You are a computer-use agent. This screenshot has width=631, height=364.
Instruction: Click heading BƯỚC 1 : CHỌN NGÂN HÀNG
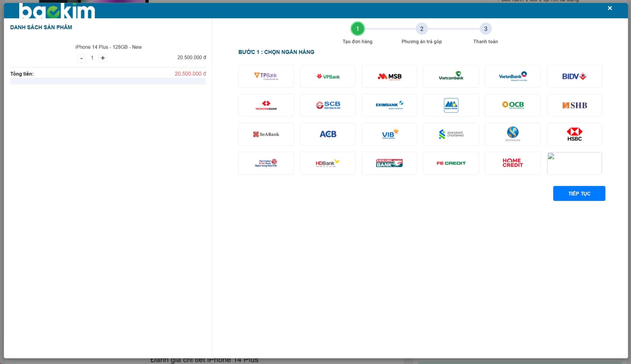[x=276, y=52]
